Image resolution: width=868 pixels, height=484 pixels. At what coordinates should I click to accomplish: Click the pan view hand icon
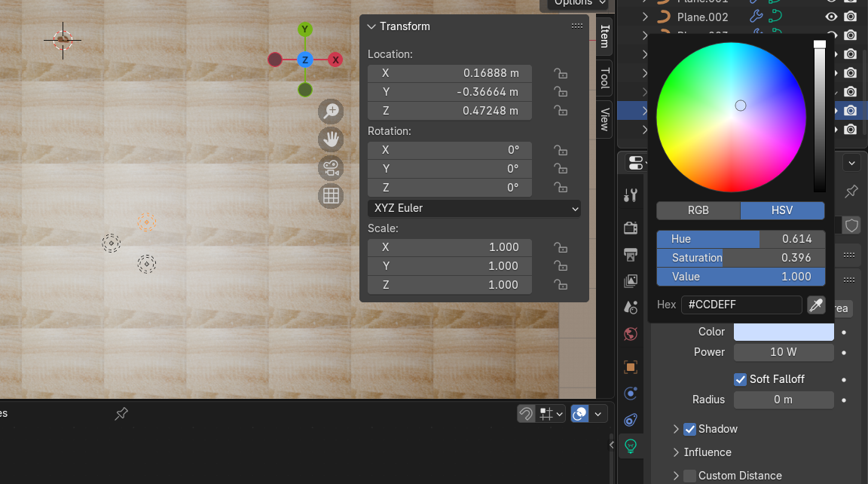tap(331, 139)
